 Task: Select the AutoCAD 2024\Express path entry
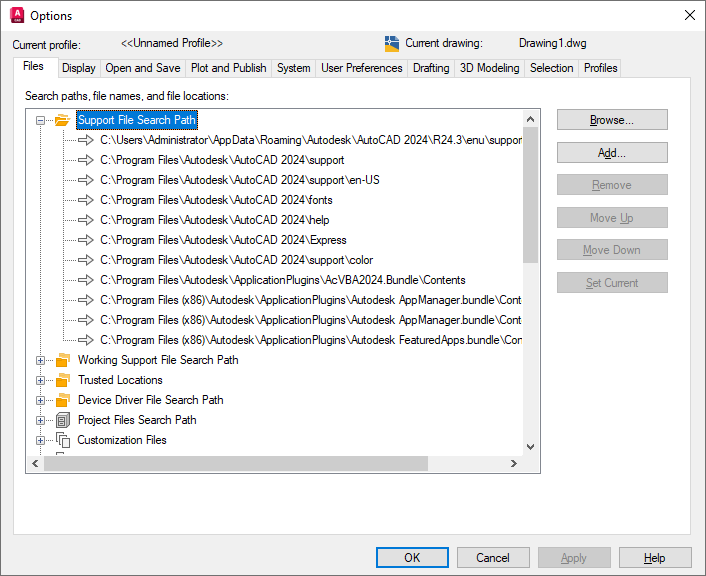pos(223,240)
